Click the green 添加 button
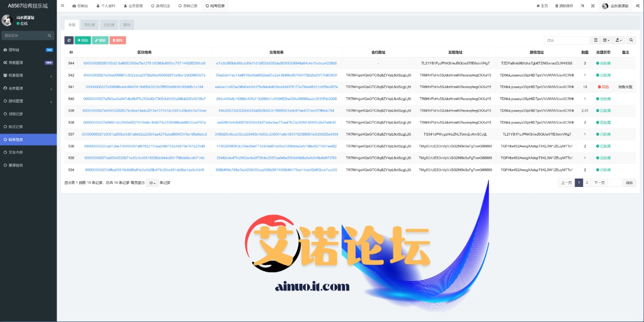This screenshot has height=322, width=644. [83, 40]
